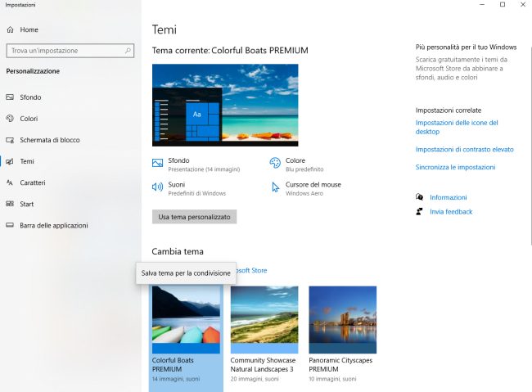Click the Cursore del mouse pointer icon

[275, 187]
